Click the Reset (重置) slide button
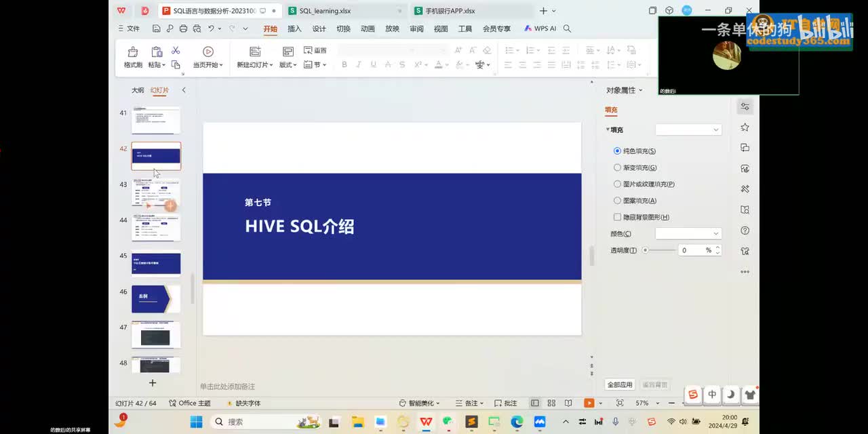The height and width of the screenshot is (434, 868). point(315,50)
